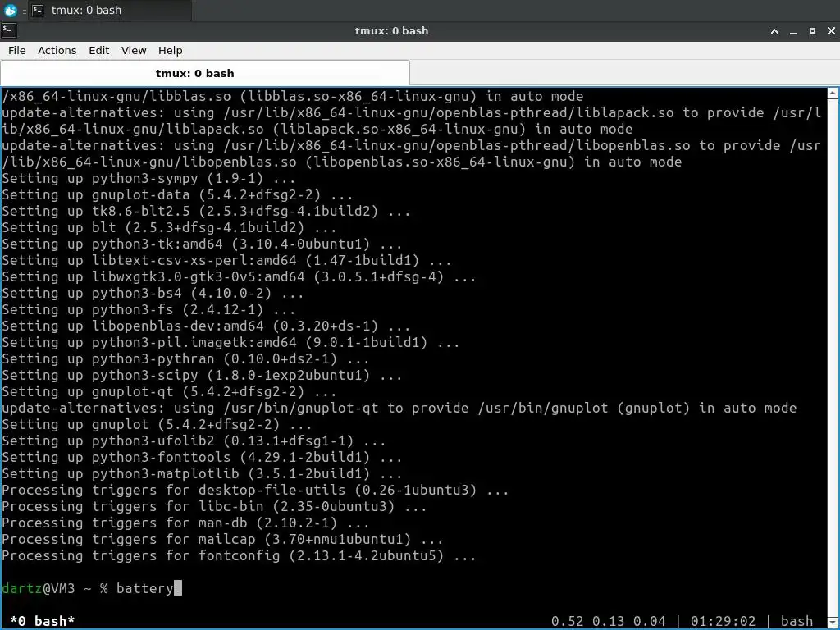Screen dimensions: 840x630
Task: Click the 'Processing triggers for libc-bin' line
Action: [214, 506]
